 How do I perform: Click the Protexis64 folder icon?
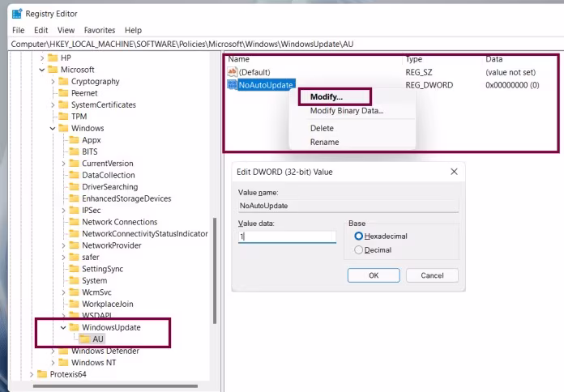tap(42, 374)
